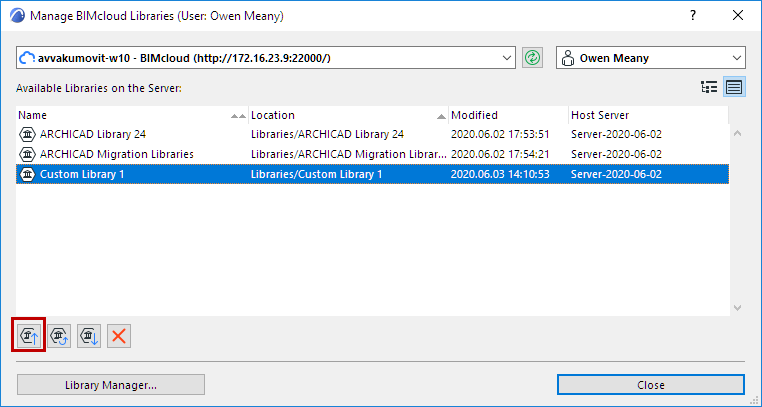Click the modified date 2020.06.03 14:10:53
The image size is (762, 407).
(500, 174)
